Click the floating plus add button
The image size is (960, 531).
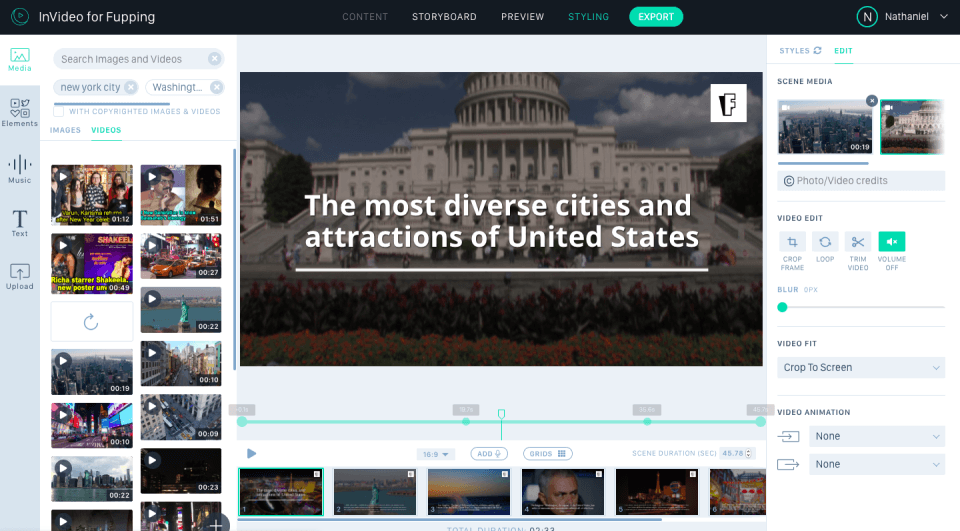tap(216, 525)
